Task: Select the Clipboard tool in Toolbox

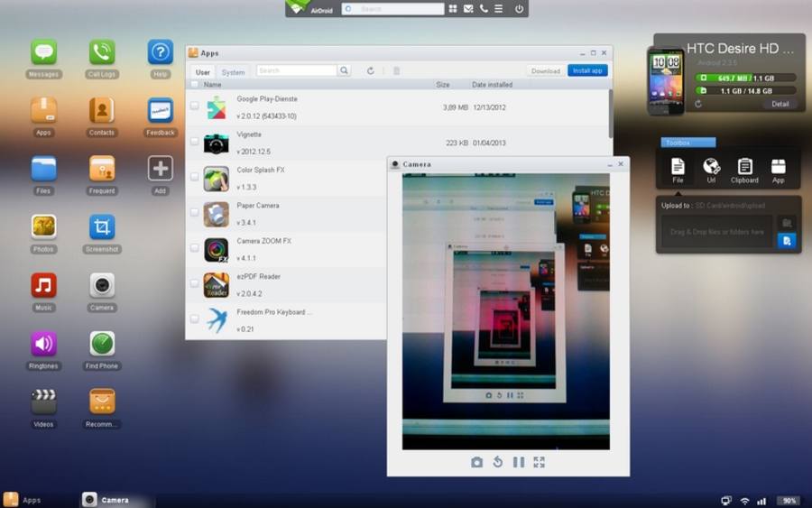Action: click(x=744, y=171)
